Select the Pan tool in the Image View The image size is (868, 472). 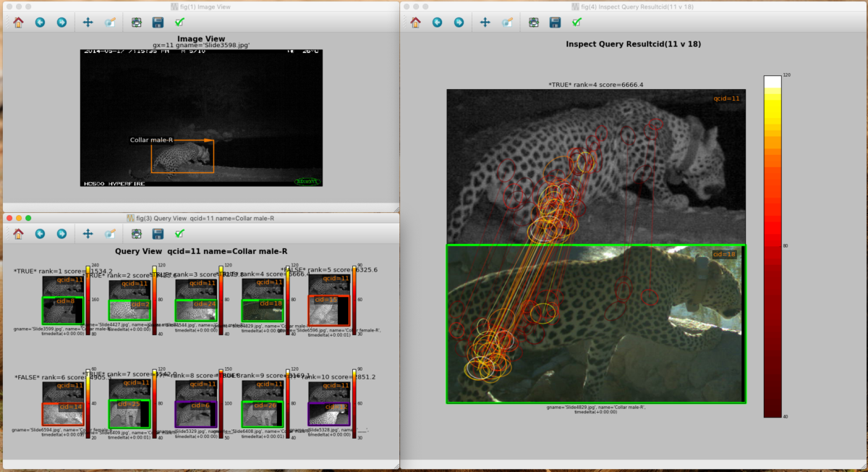88,22
